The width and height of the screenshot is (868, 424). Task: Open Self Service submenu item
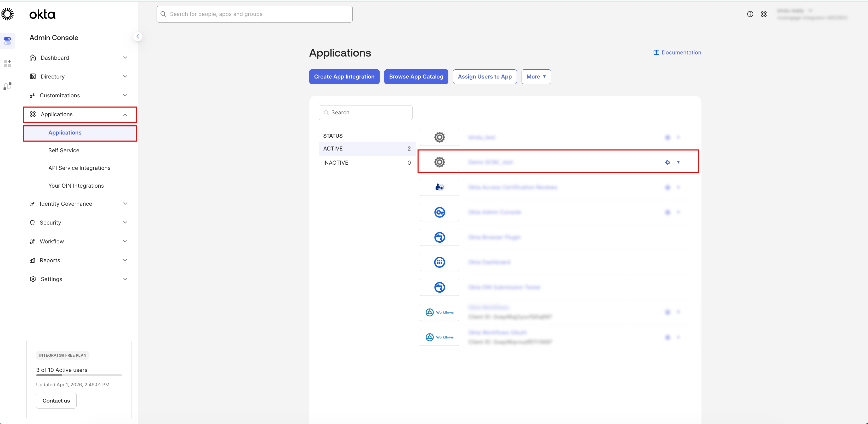64,150
